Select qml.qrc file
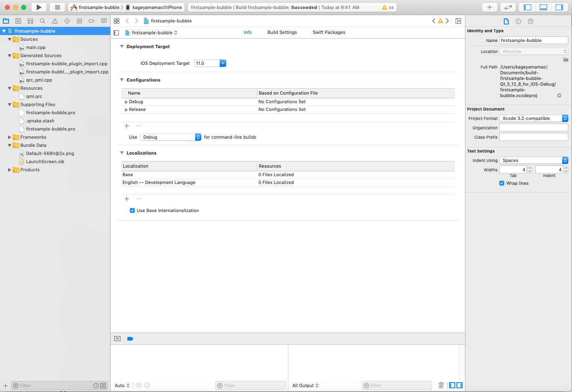The image size is (572, 392). coord(34,96)
